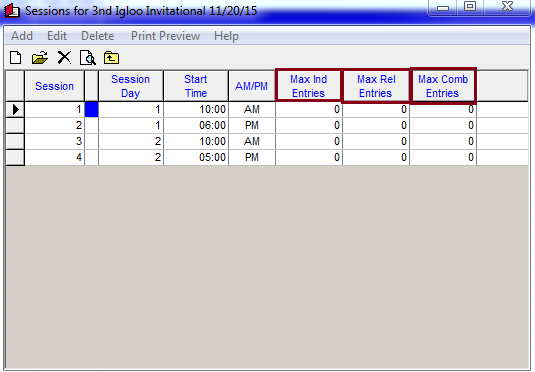Image resolution: width=535 pixels, height=372 pixels.
Task: Click Max Rel Entries value for session 3
Action: tap(376, 141)
